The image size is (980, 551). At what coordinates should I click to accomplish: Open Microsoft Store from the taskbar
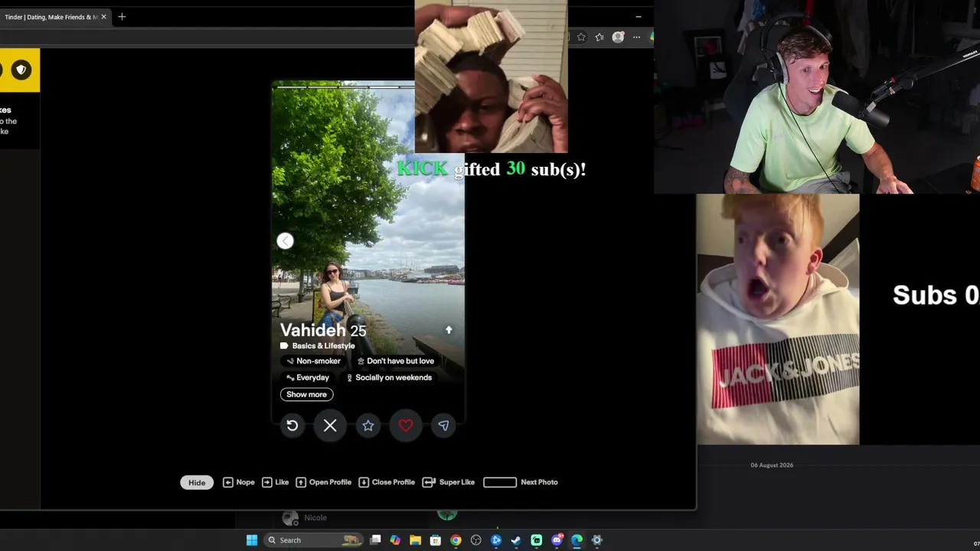[436, 540]
